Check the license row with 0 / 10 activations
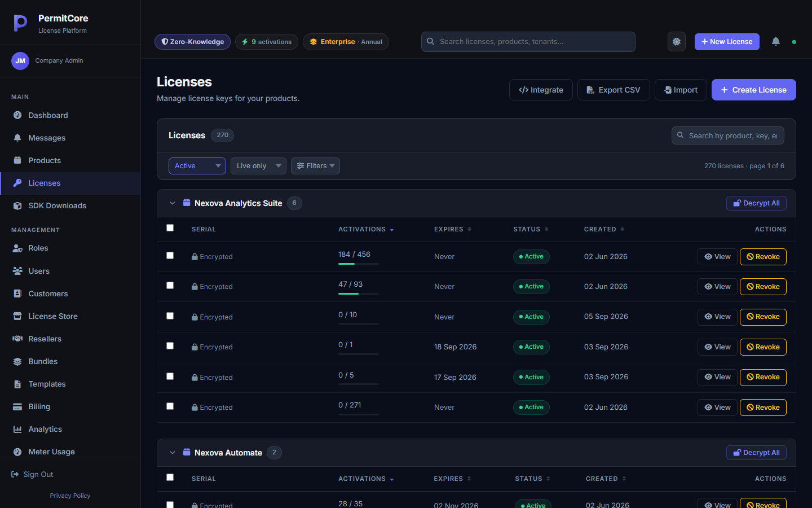 tap(170, 316)
